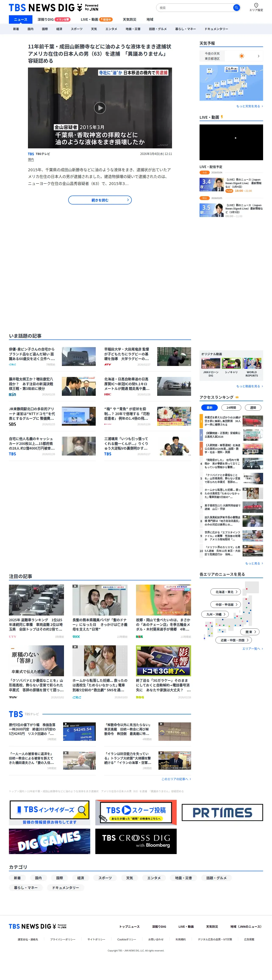The width and height of the screenshot is (272, 980).
Task: Select the ニュース main tab
Action: click(x=21, y=19)
